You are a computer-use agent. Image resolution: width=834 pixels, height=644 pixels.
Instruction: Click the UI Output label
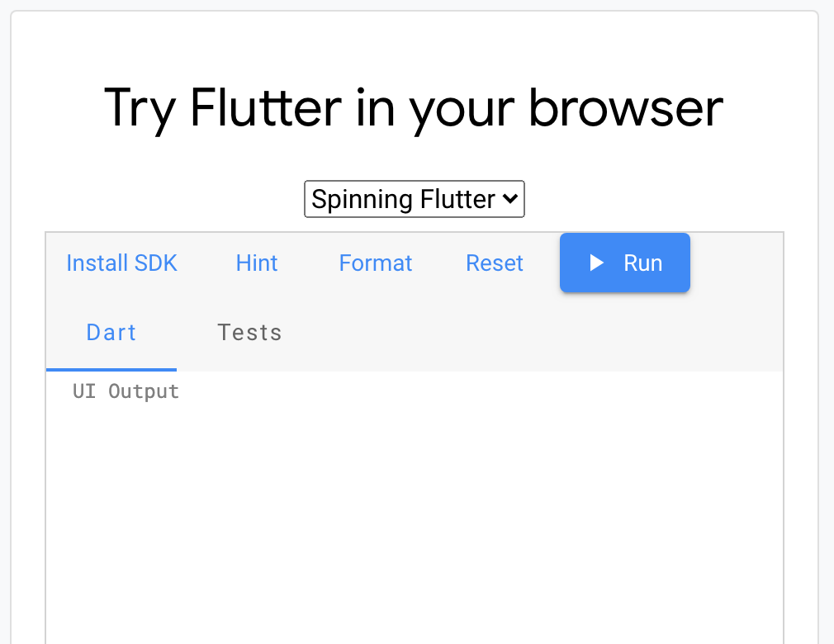[x=125, y=391]
